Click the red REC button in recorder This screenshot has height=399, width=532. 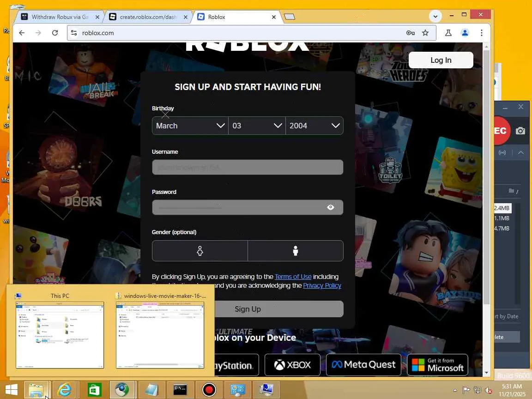pyautogui.click(x=501, y=131)
